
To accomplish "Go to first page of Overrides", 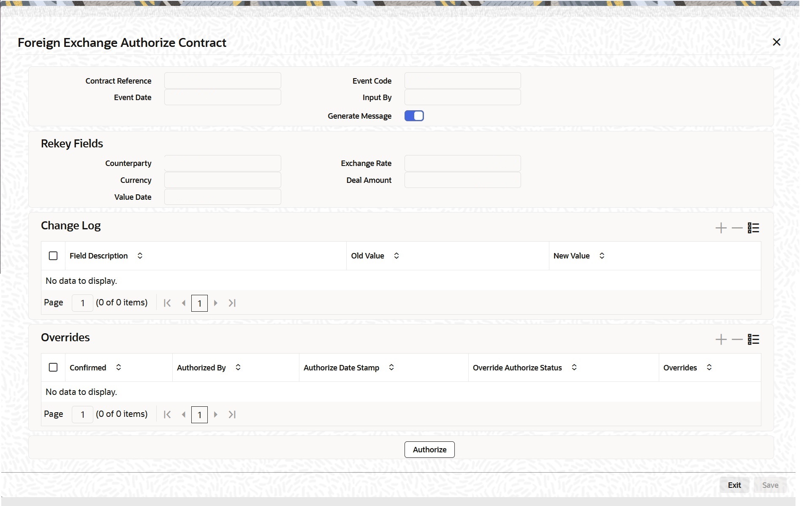I will pyautogui.click(x=167, y=414).
